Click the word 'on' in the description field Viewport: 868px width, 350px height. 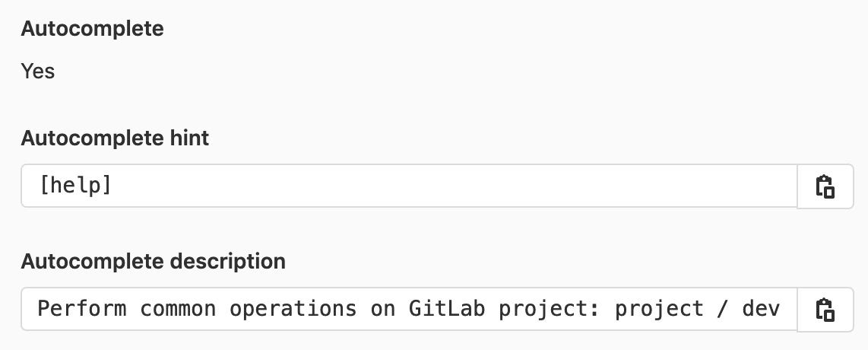(383, 310)
